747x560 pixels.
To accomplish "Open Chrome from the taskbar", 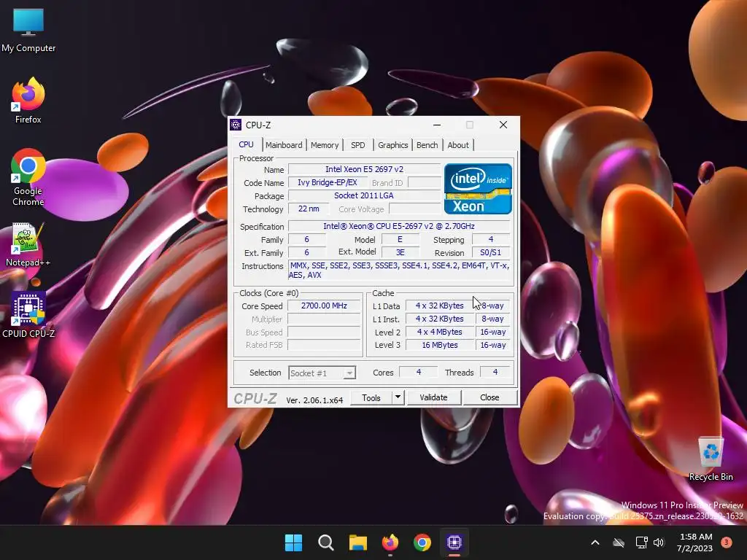I will [x=422, y=542].
